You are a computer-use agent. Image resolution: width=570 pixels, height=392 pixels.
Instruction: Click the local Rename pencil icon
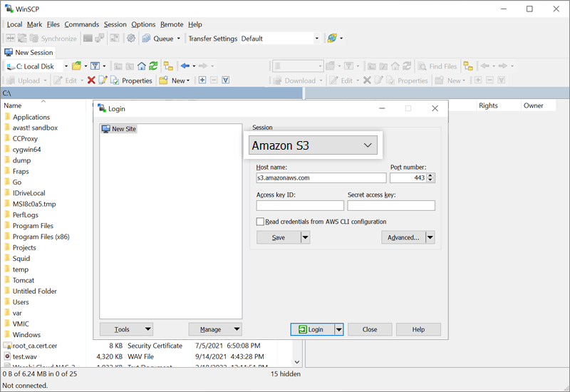(103, 81)
